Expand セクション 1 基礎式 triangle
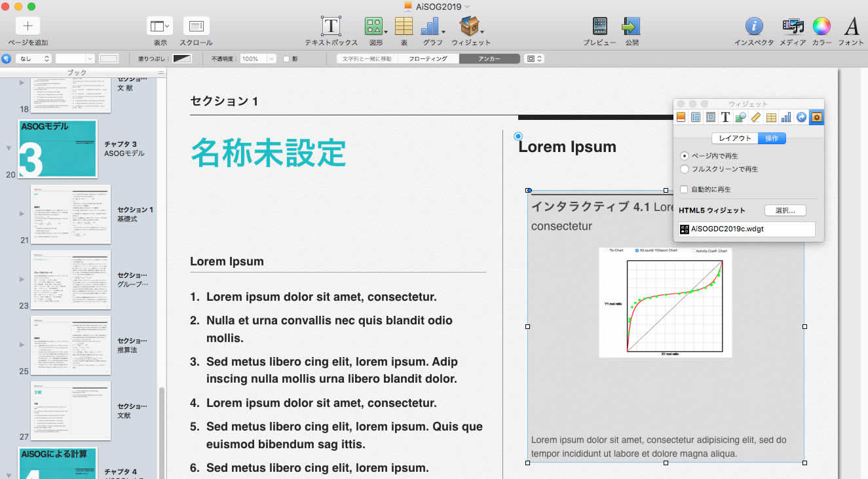The height and width of the screenshot is (479, 868). [x=22, y=214]
